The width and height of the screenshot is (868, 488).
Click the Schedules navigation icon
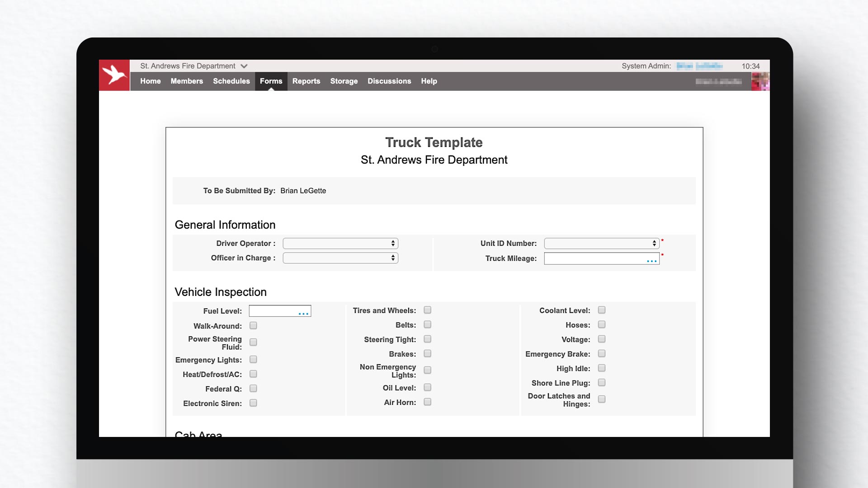(231, 81)
